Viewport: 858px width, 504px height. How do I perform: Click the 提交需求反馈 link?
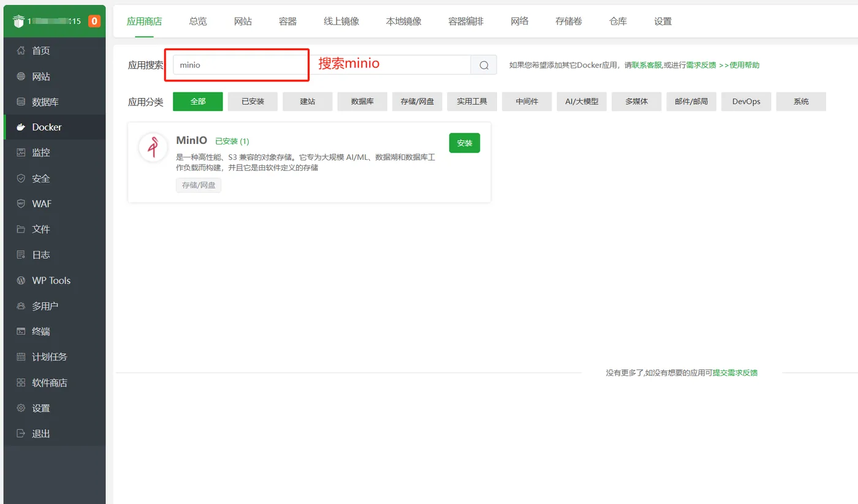coord(735,372)
